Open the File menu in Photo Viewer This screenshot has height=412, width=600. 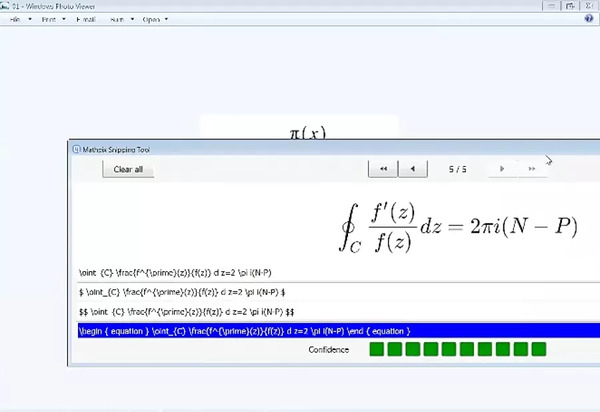click(15, 19)
